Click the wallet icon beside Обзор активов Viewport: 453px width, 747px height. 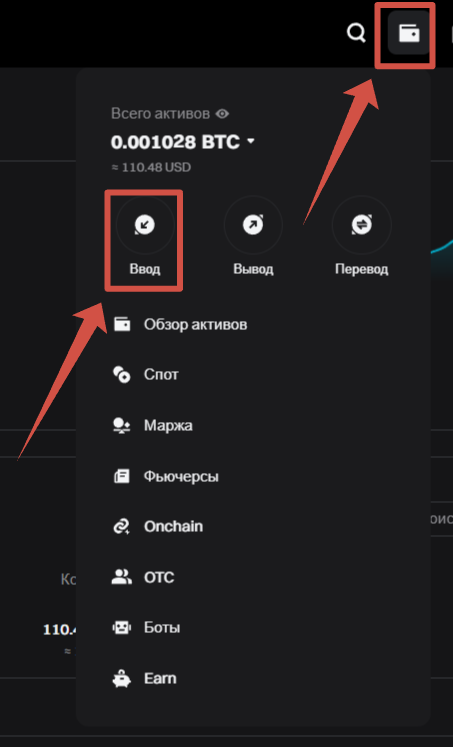coord(121,324)
